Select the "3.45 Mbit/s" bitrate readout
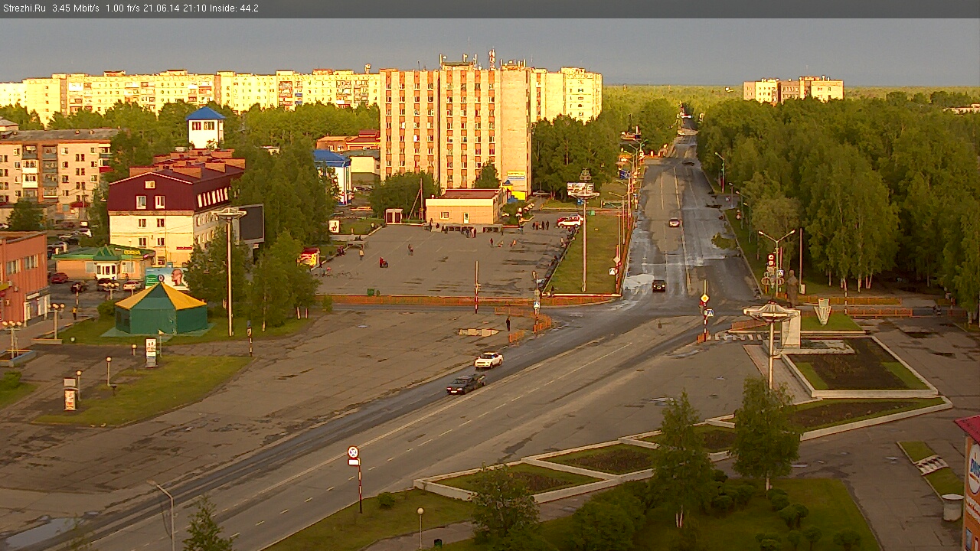The image size is (980, 551). tap(76, 8)
